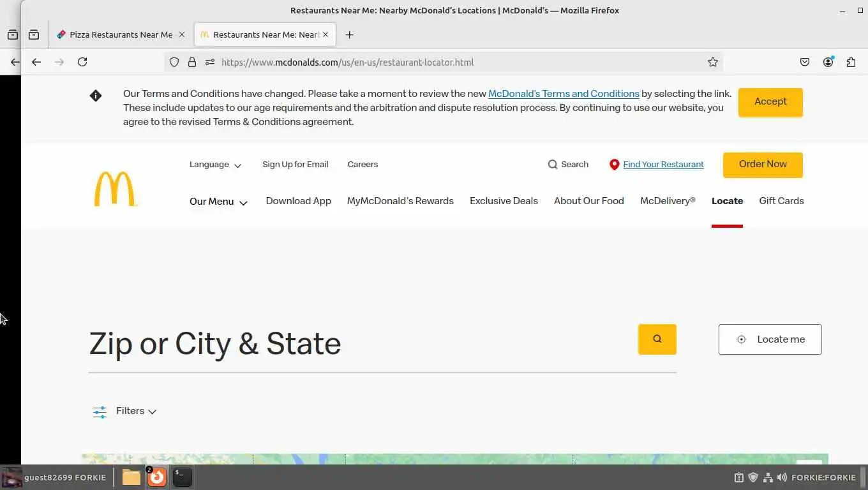The image size is (868, 490).
Task: Open the Careers link
Action: click(363, 165)
